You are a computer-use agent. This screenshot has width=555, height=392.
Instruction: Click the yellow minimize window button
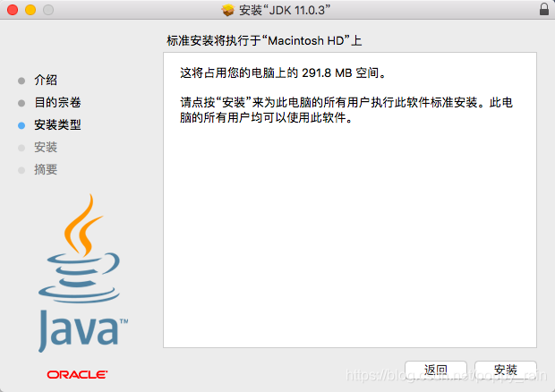[x=30, y=10]
